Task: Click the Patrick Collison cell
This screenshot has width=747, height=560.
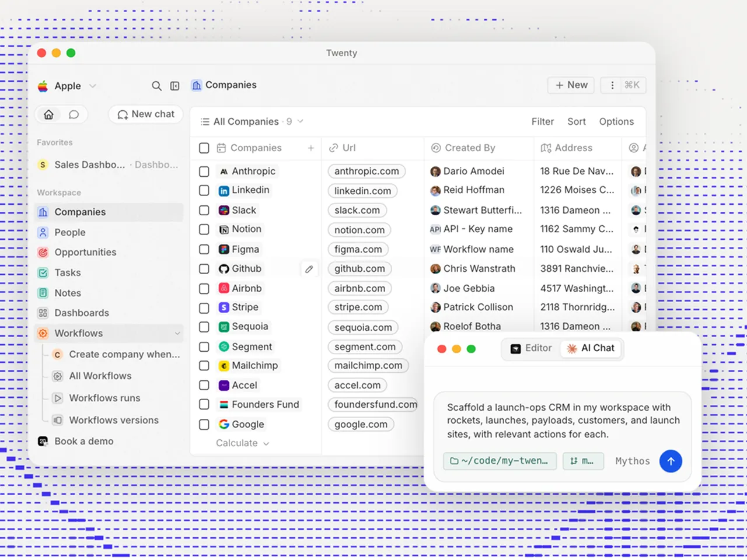Action: coord(479,307)
